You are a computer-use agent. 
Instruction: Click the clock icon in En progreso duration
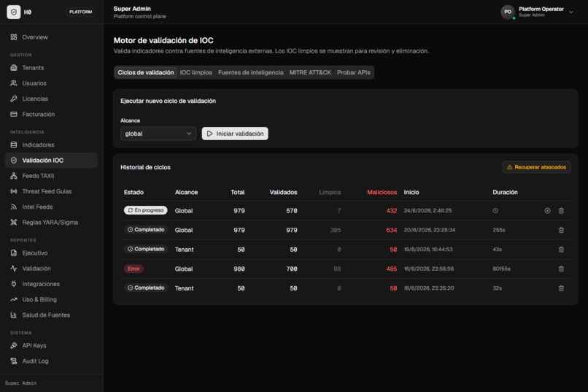click(x=495, y=211)
